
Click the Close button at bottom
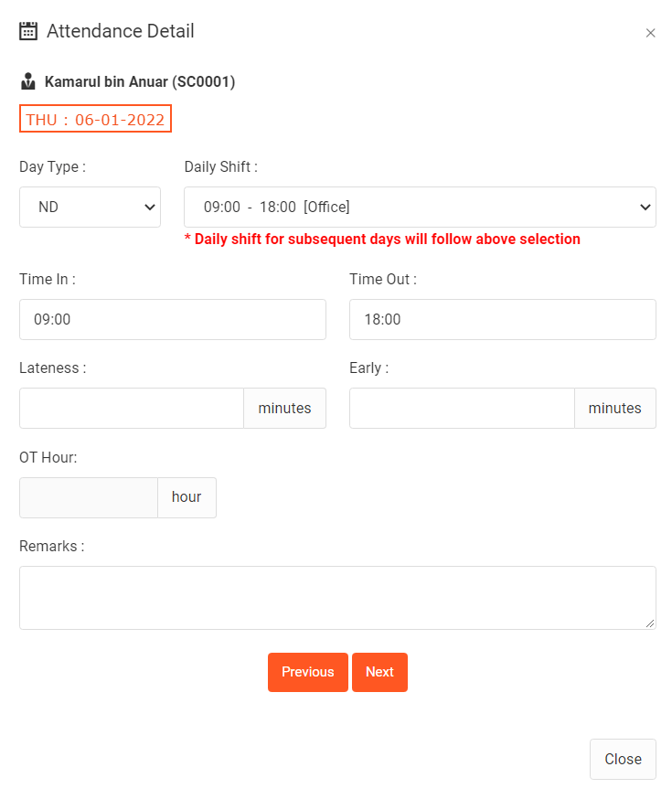tap(623, 759)
